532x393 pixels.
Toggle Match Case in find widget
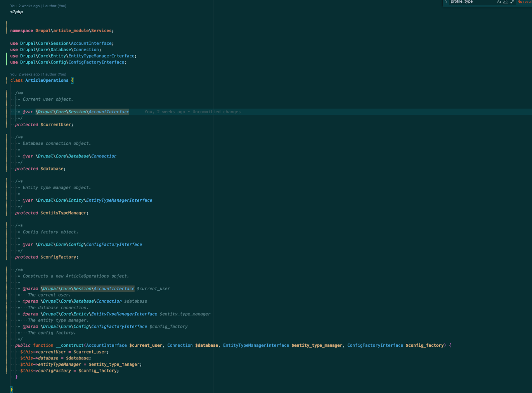(x=499, y=2)
